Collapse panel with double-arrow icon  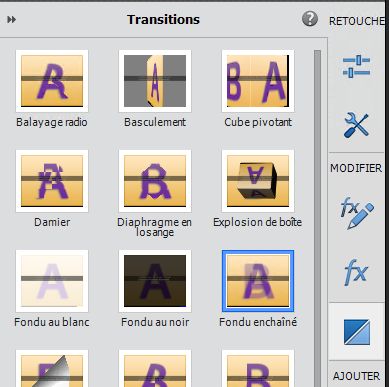pos(11,20)
